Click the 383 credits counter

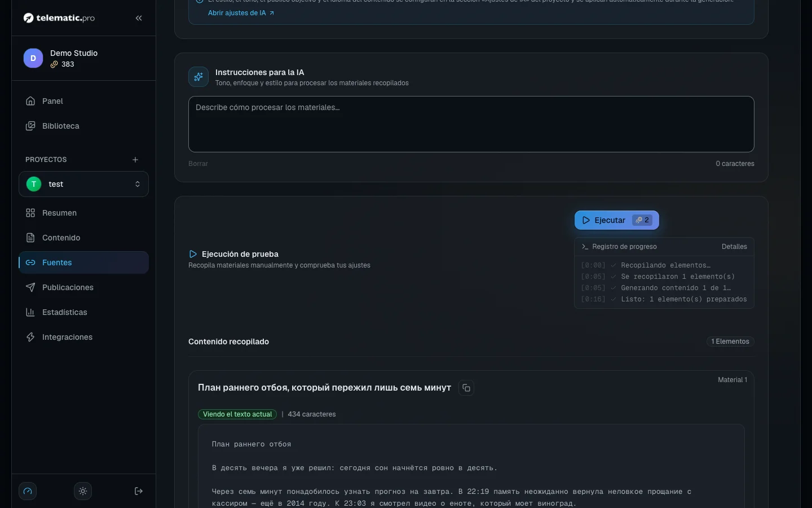(x=63, y=64)
